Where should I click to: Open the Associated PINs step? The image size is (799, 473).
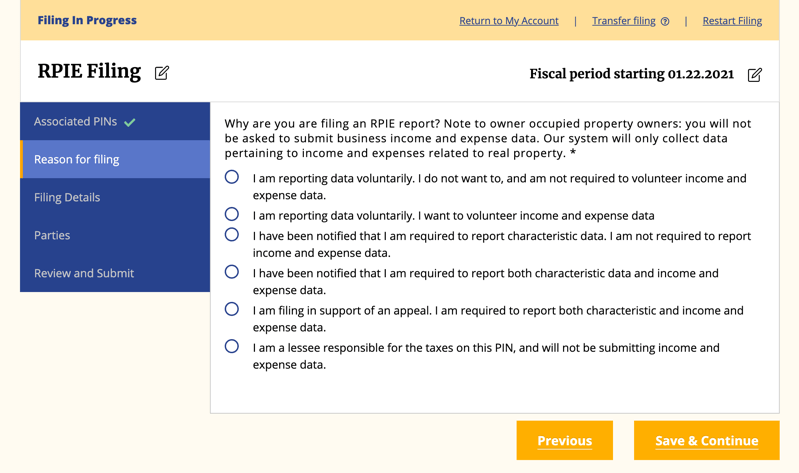point(115,121)
